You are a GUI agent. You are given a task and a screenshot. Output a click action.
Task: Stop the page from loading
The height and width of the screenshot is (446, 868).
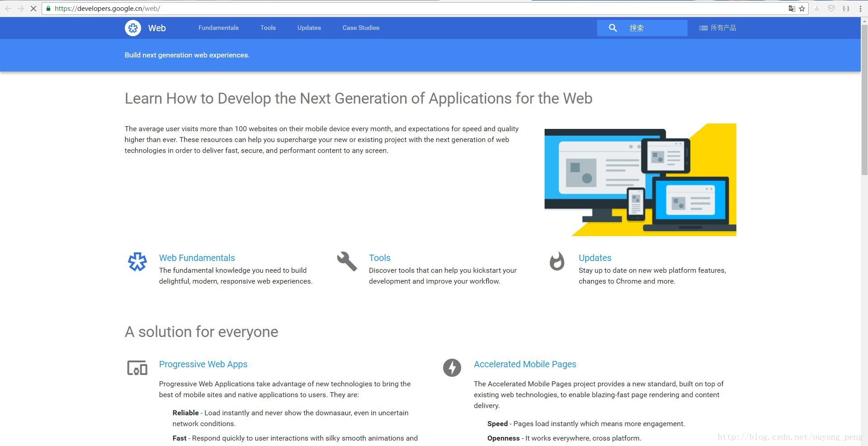pos(33,9)
